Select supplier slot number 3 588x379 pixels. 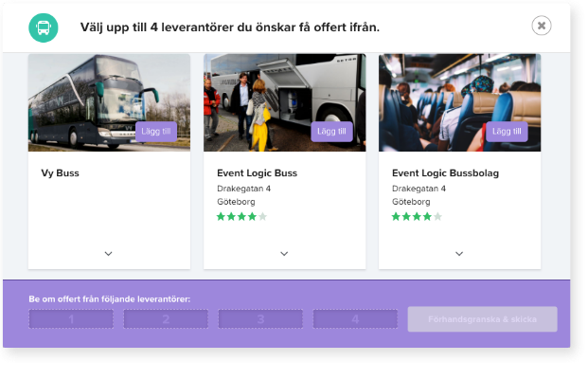(260, 319)
